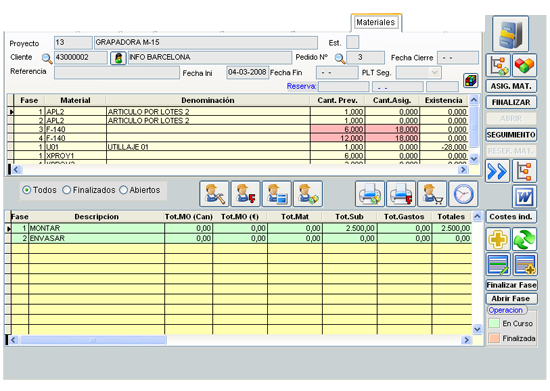
Task: Click the Fecha Cierre field
Action: pos(458,58)
